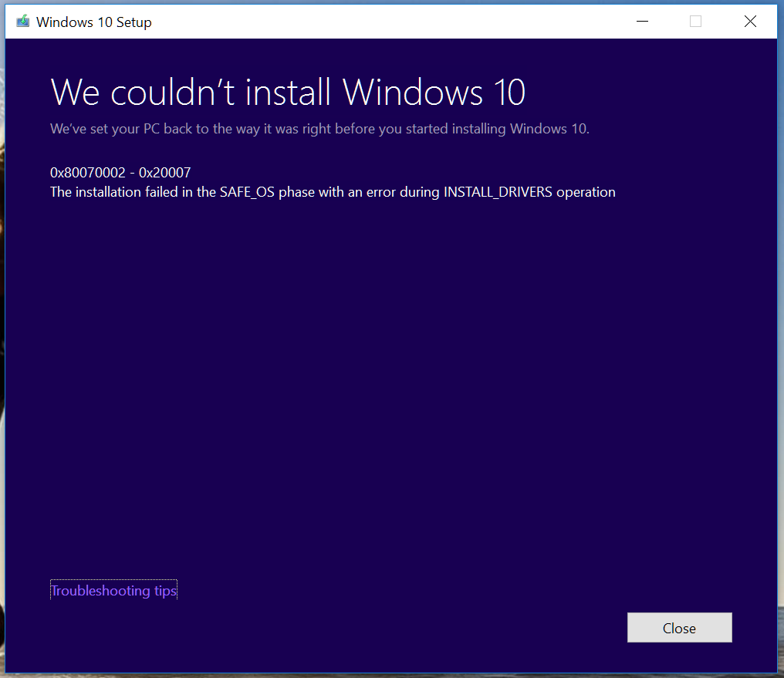Image resolution: width=784 pixels, height=678 pixels.
Task: Select the error code 0x80070002 - 0x20007 text
Action: point(120,173)
